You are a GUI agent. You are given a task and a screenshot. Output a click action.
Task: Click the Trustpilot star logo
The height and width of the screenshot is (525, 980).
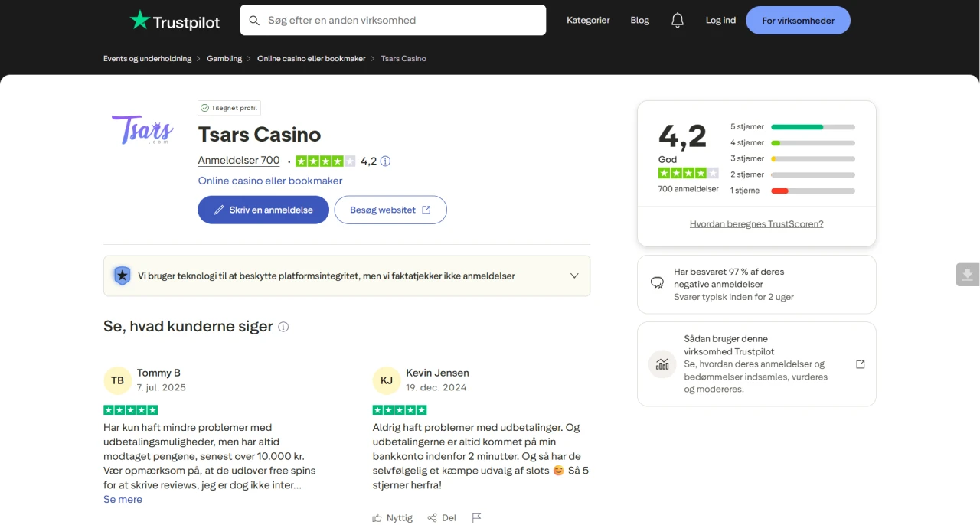(141, 20)
